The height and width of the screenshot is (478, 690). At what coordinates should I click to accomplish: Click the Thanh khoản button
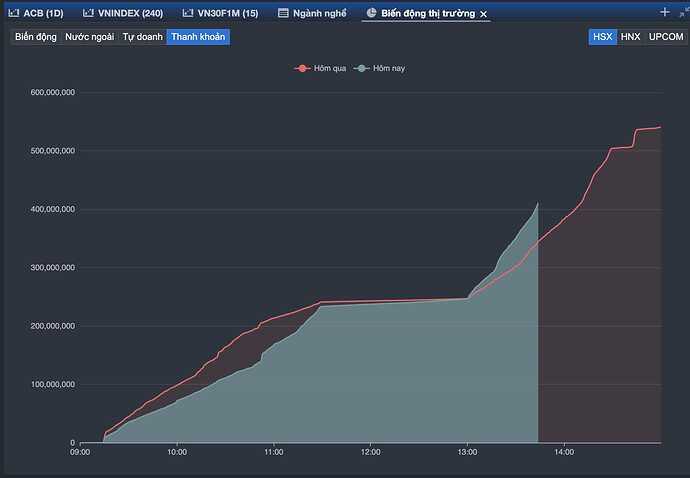(198, 36)
